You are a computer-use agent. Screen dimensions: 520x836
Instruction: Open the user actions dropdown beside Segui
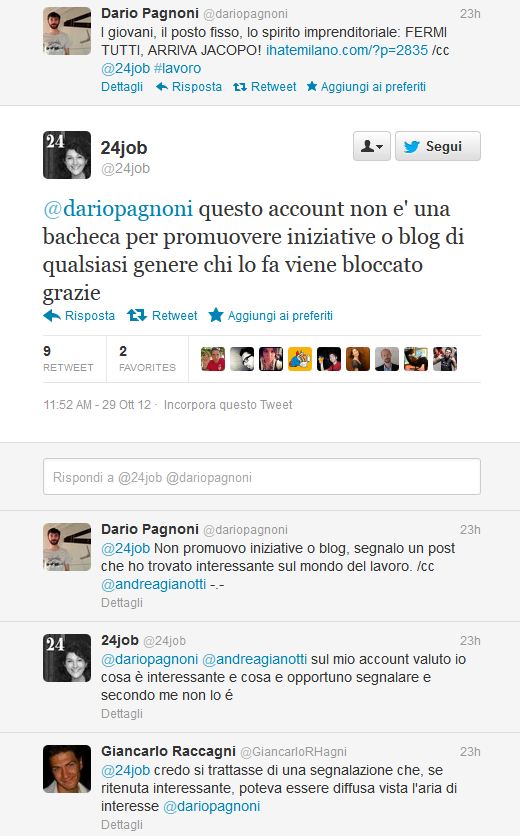pos(372,146)
